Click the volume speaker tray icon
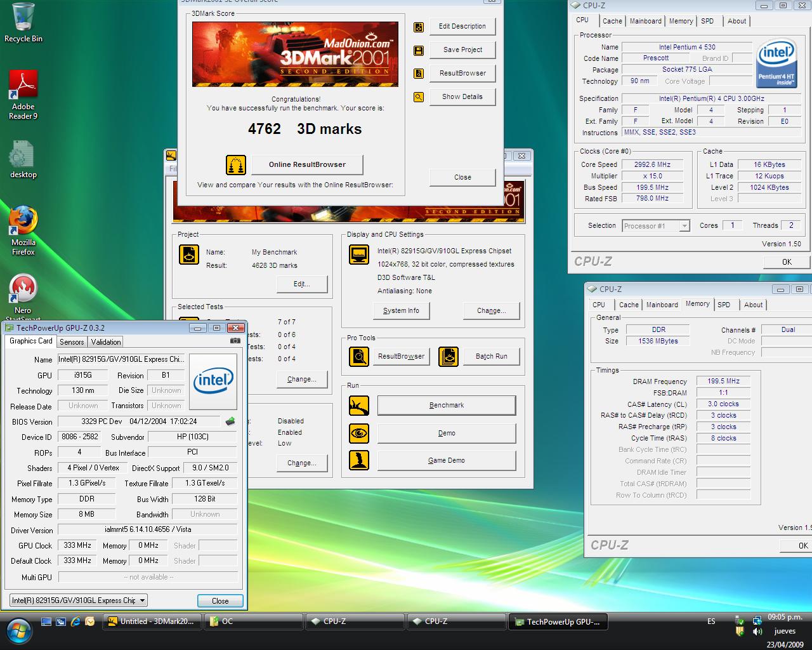Image resolution: width=812 pixels, height=650 pixels. pyautogui.click(x=757, y=632)
